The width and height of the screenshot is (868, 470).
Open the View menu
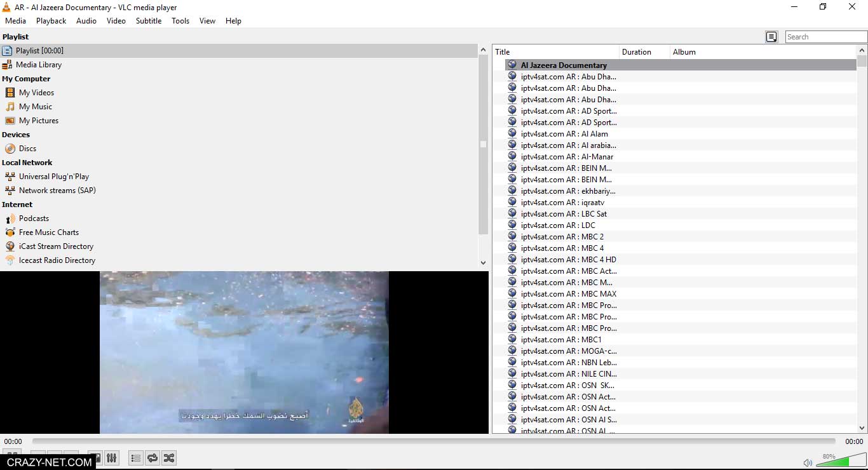[208, 21]
